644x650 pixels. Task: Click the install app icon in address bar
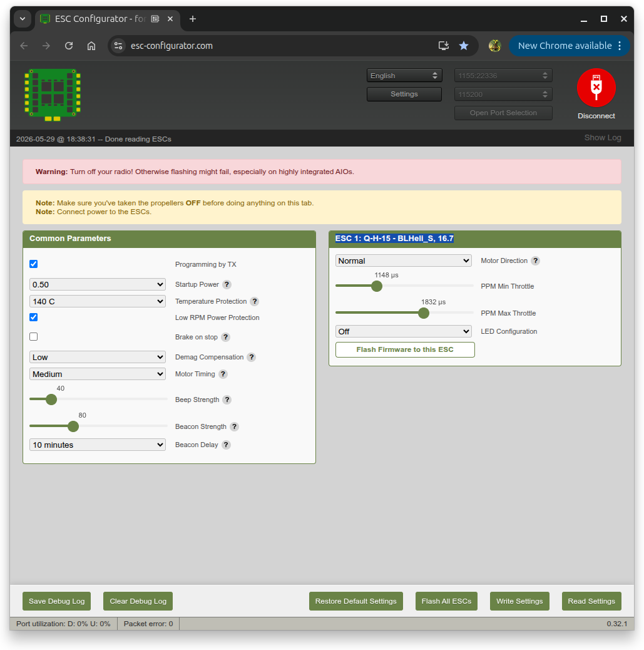point(444,46)
